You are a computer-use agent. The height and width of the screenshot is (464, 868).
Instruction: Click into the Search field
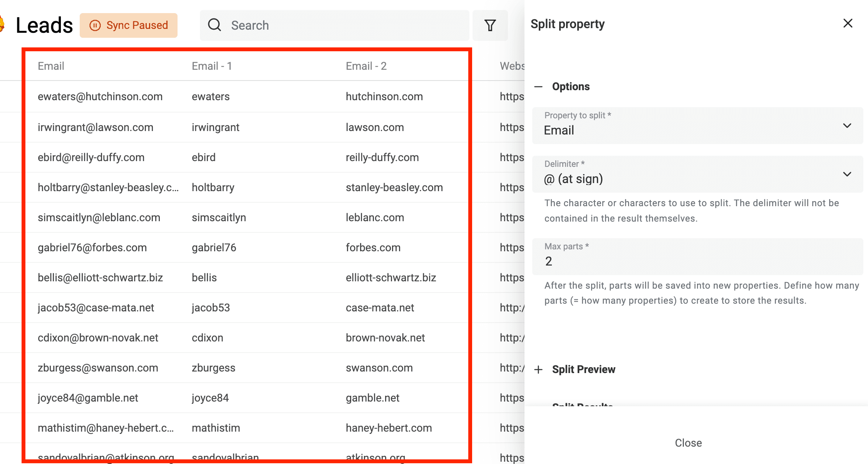(334, 25)
